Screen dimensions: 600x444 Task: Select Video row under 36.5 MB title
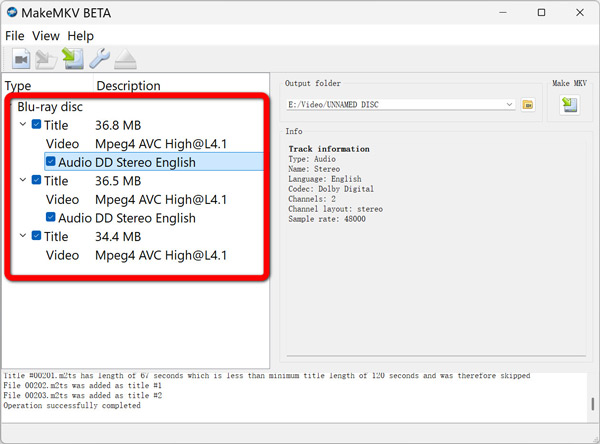click(x=136, y=199)
